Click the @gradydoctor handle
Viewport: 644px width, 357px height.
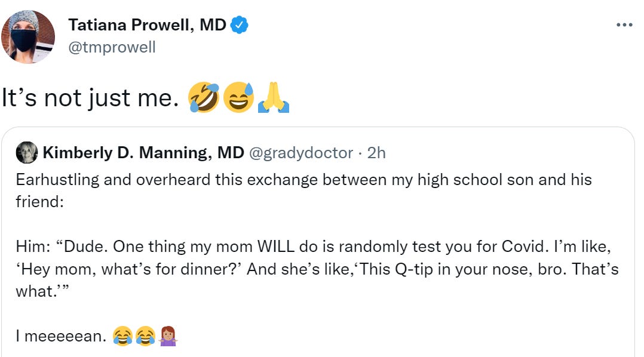(300, 153)
